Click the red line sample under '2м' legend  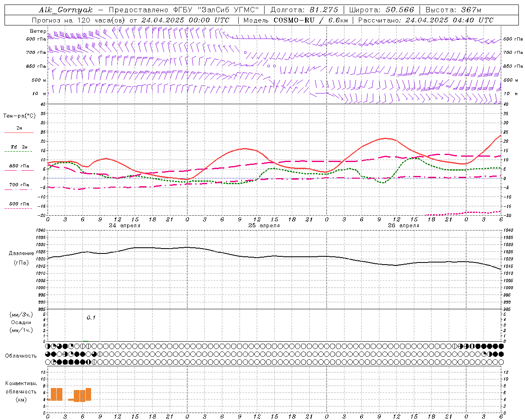coord(19,133)
